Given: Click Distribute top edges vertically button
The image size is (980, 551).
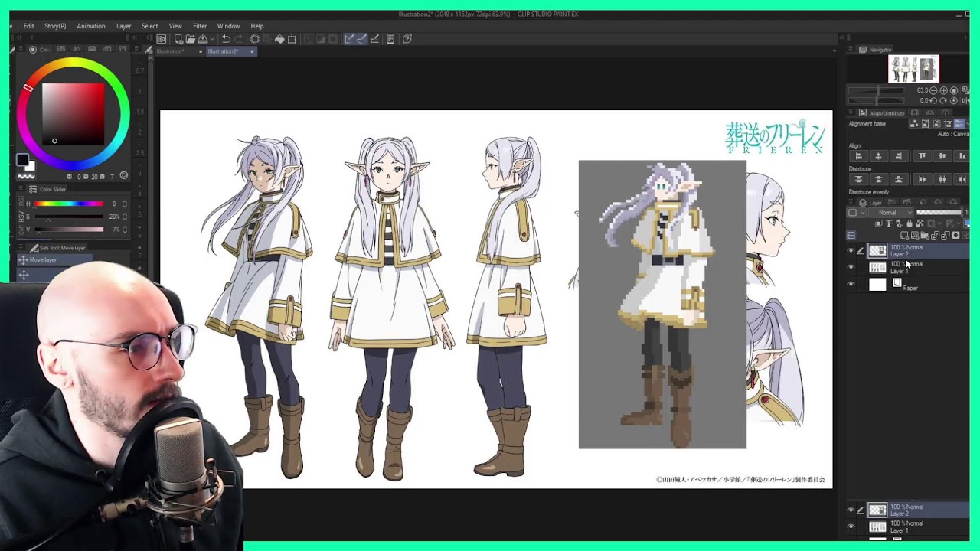Looking at the screenshot, I should tap(858, 179).
